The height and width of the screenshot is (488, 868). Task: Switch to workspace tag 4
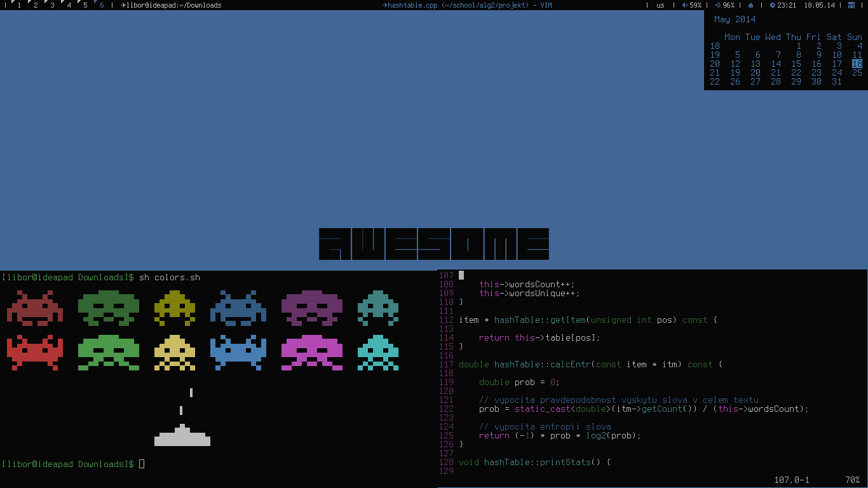click(69, 5)
